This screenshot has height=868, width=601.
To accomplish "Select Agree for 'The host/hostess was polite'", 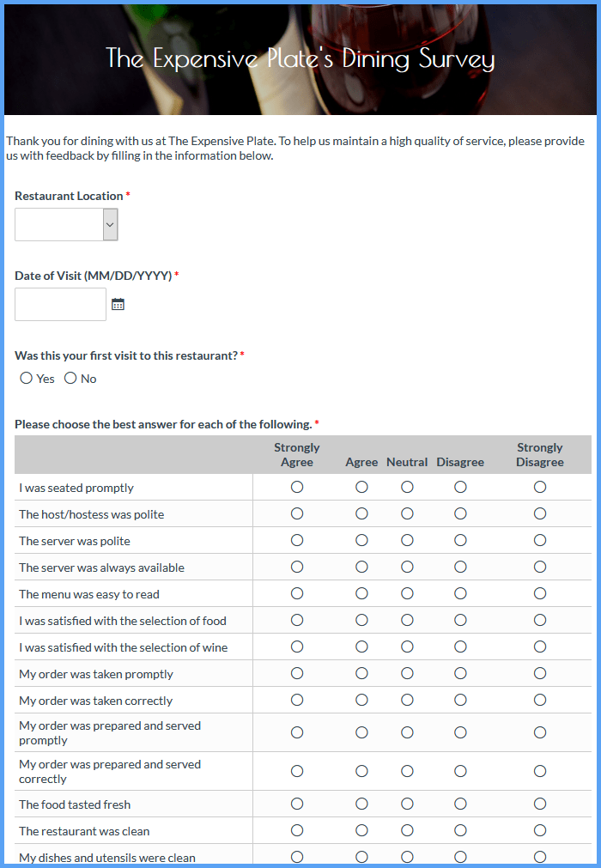I will pos(361,513).
